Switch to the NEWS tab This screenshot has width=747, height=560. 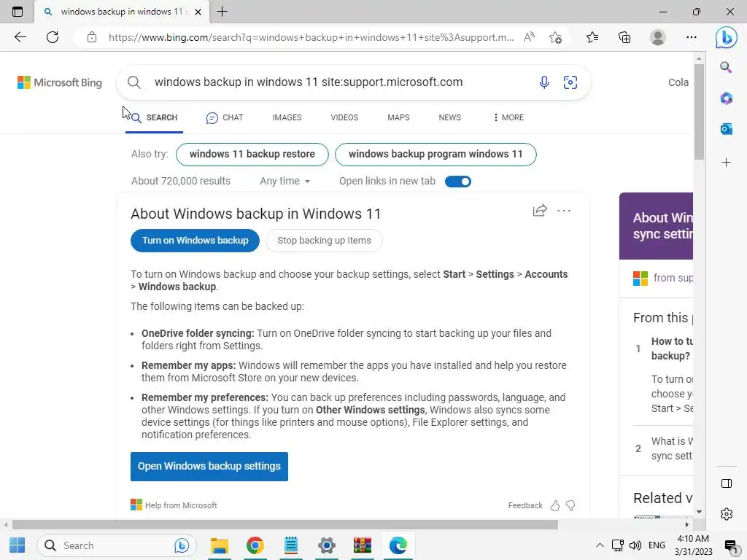[449, 117]
